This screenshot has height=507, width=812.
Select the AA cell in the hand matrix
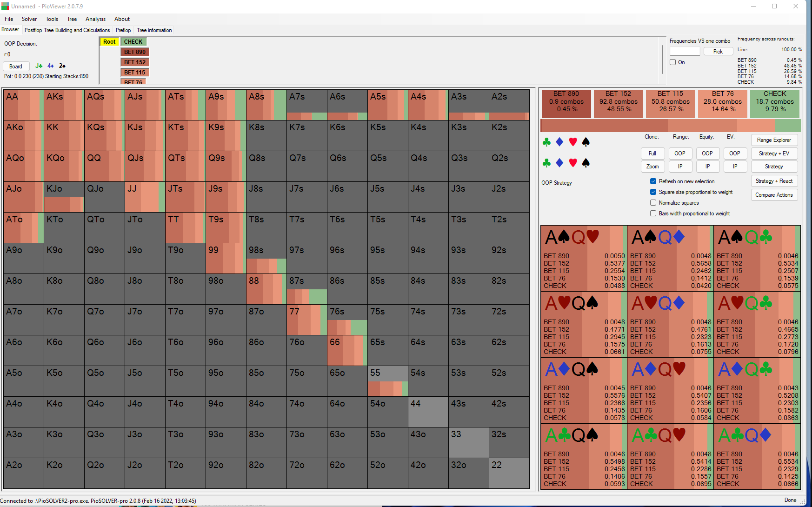click(23, 105)
